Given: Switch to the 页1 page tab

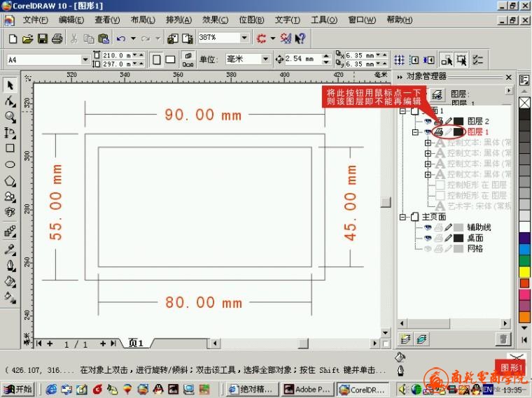Looking at the screenshot, I should 136,343.
